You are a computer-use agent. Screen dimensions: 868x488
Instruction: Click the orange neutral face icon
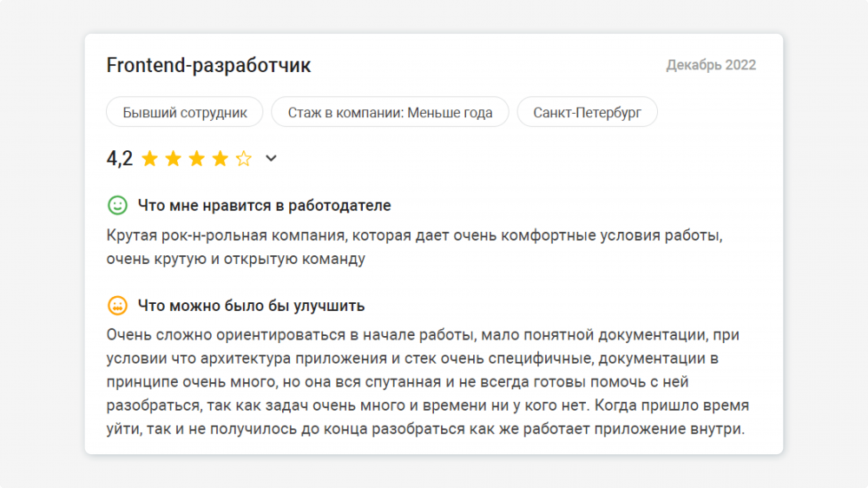click(117, 306)
